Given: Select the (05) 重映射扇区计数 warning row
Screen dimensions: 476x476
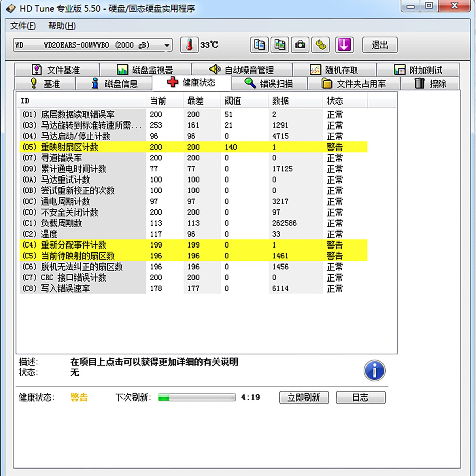Looking at the screenshot, I should coord(193,147).
